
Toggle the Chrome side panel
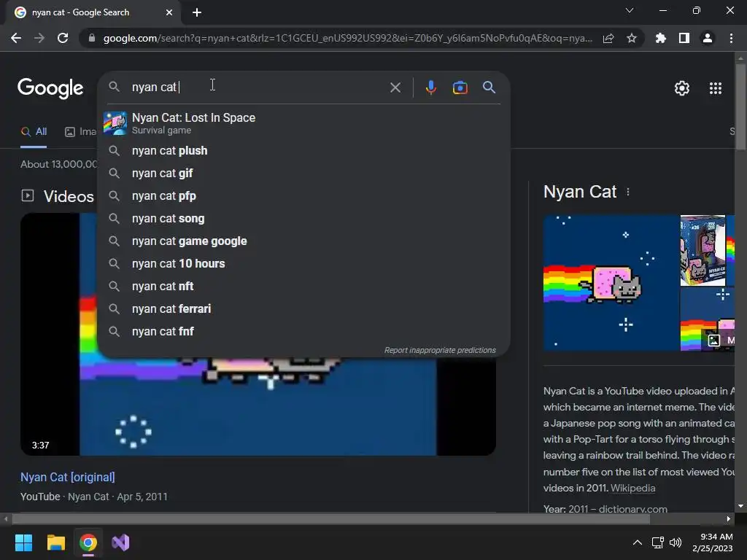684,38
